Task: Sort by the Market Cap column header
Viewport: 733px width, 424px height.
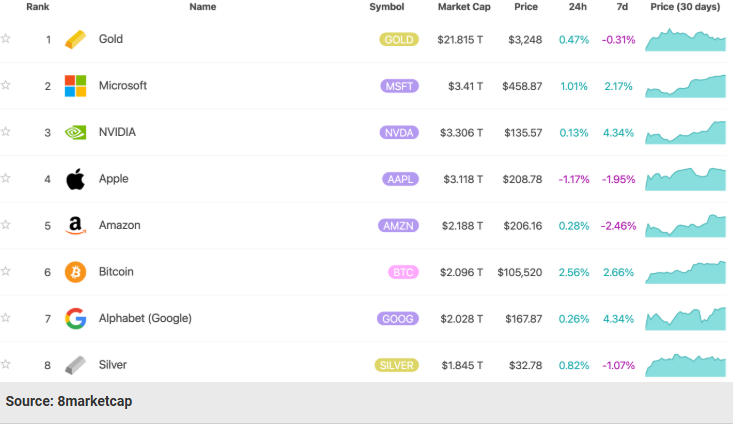Action: coord(464,7)
